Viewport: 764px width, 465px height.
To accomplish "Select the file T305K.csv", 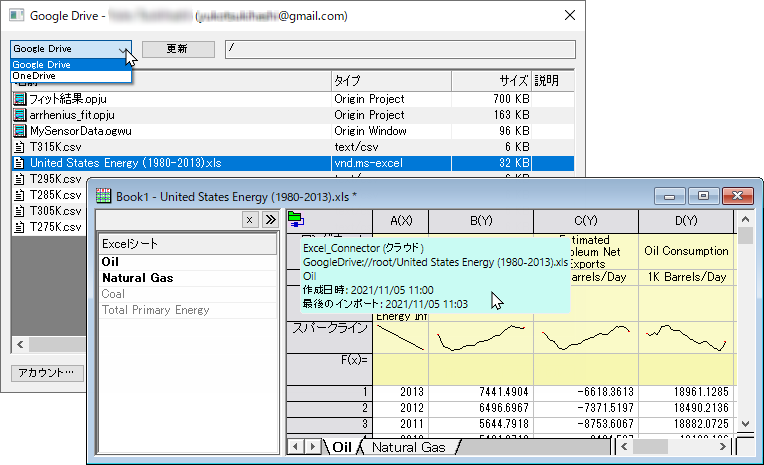I will [56, 212].
